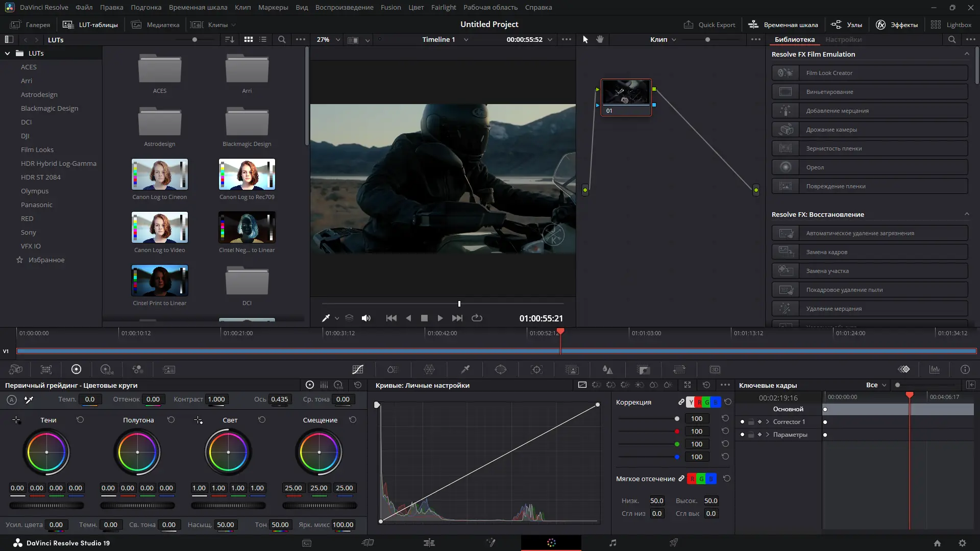
Task: Open the Curves palette icon
Action: pyautogui.click(x=358, y=369)
